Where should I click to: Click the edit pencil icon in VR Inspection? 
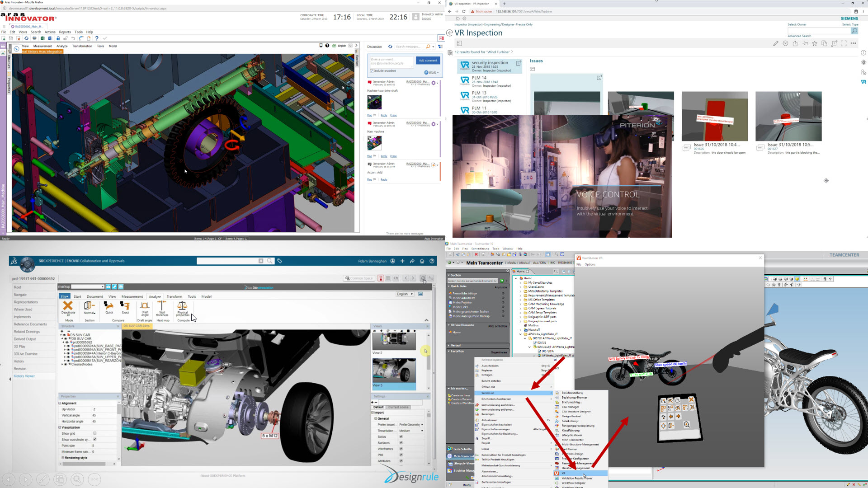tap(776, 43)
